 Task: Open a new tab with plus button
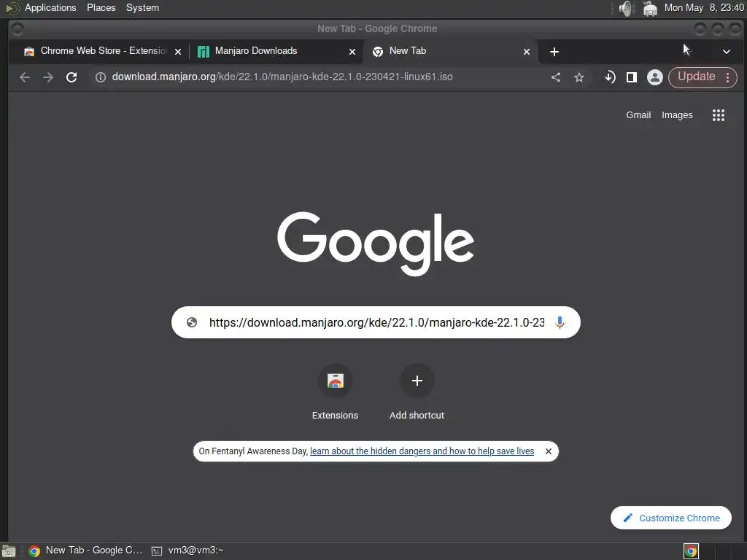pos(554,52)
